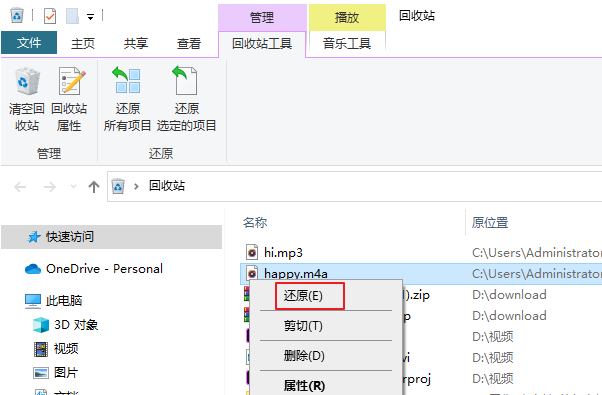Open 回收站属性 from the ribbon
This screenshot has height=395, width=602.
[x=69, y=99]
